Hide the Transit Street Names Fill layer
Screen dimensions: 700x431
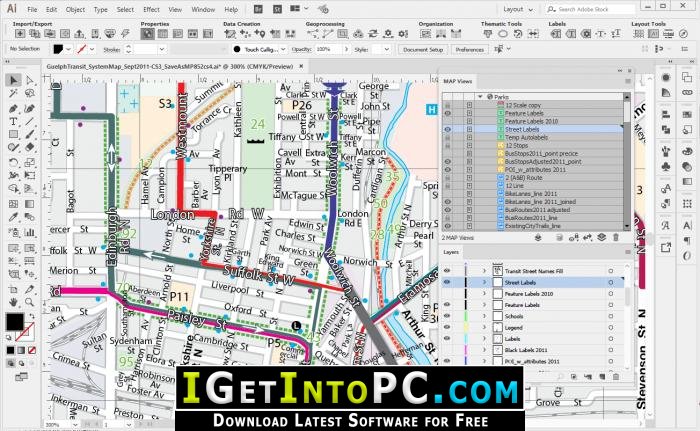(x=447, y=271)
